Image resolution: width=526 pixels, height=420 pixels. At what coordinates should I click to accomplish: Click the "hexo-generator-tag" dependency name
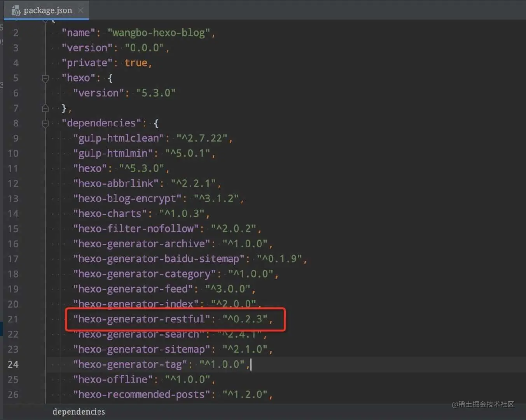click(130, 364)
